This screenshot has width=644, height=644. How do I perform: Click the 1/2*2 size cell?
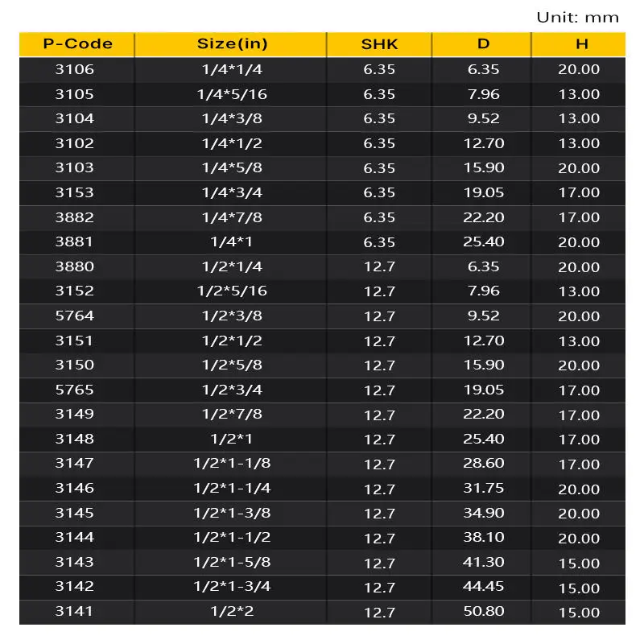(x=232, y=611)
